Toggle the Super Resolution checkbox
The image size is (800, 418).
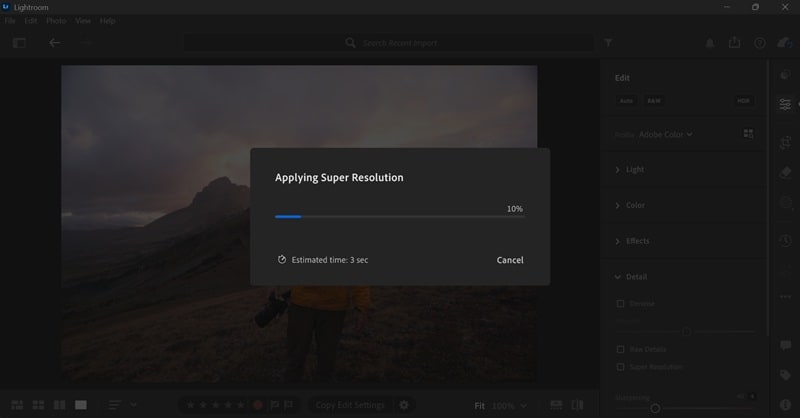[x=620, y=367]
